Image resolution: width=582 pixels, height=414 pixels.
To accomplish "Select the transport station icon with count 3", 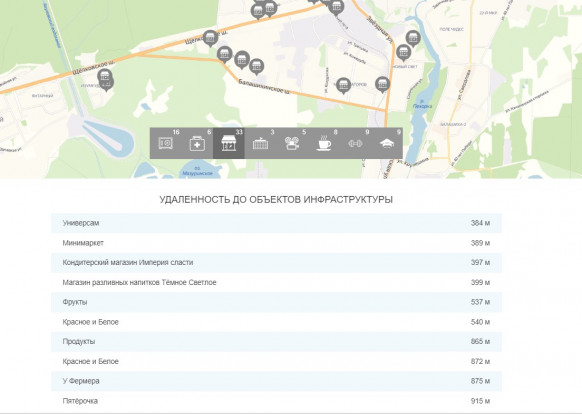I will [260, 143].
